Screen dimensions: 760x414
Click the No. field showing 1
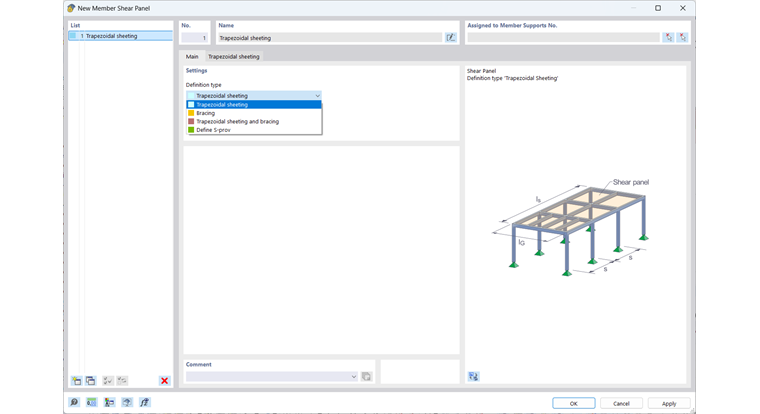click(194, 38)
